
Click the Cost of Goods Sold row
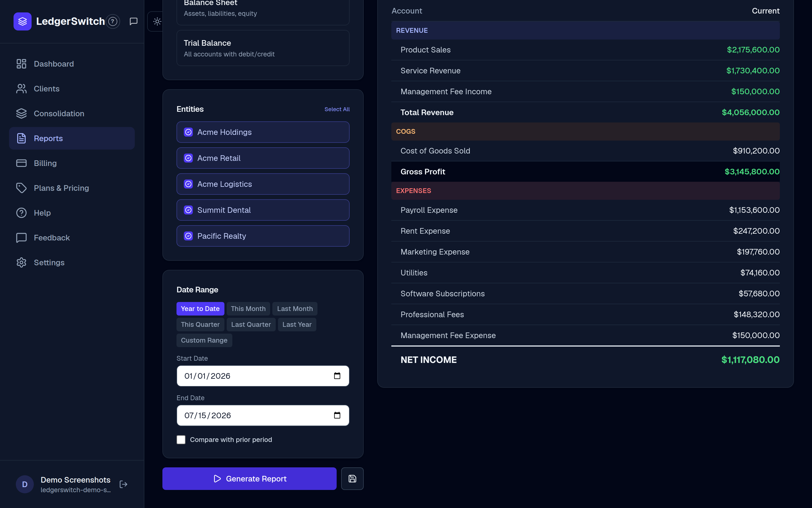click(586, 151)
